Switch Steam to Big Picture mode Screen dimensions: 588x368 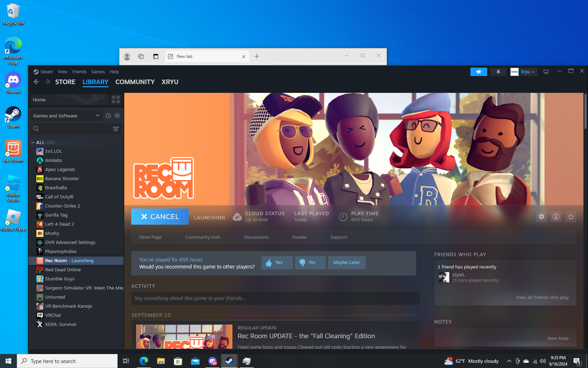click(x=546, y=72)
